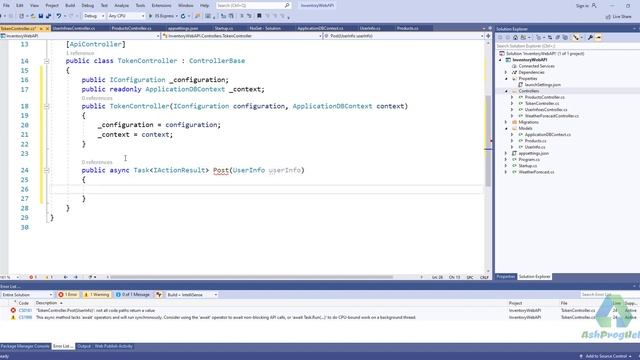Click the yellow warning icon of CS1998 row
640x360 pixels.
click(x=13, y=317)
